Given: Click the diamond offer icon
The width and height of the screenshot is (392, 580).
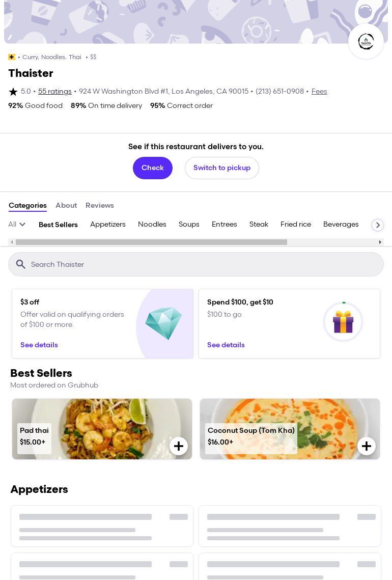Looking at the screenshot, I should point(163,323).
